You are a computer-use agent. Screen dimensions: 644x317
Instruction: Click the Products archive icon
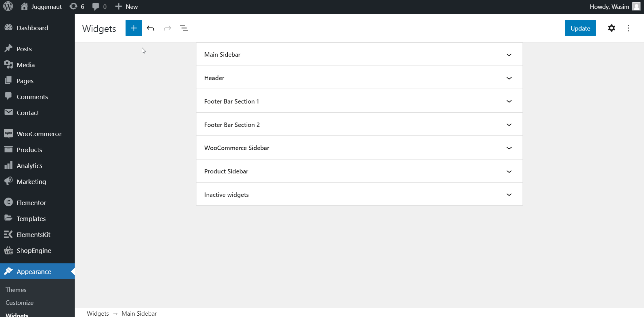(8, 149)
